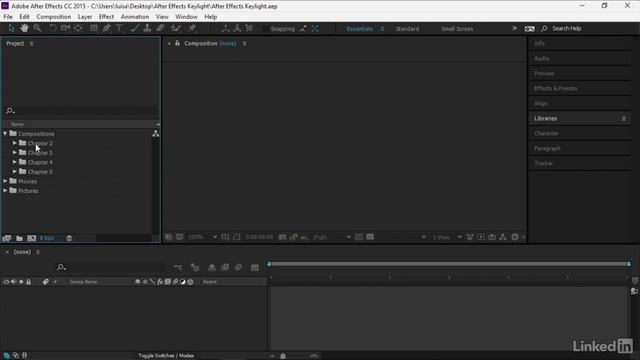The image size is (640, 360).
Task: Open the viewer resolution (Full) dropdown
Action: [x=331, y=237]
